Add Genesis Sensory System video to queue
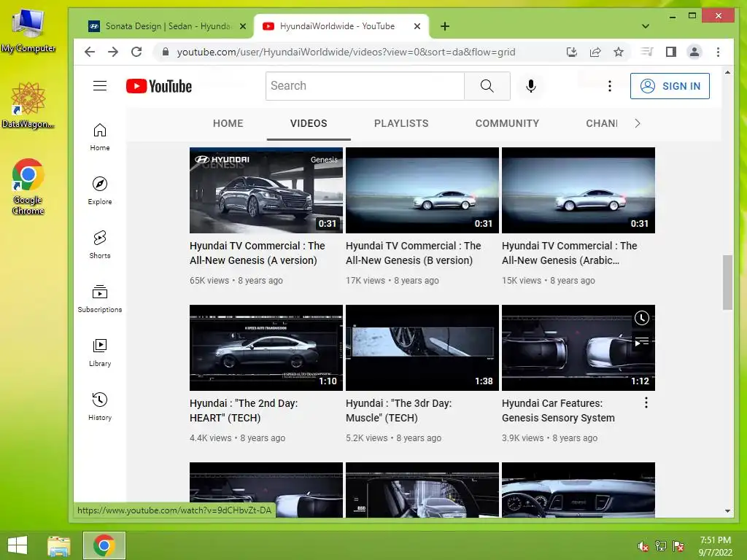Image resolution: width=747 pixels, height=560 pixels. point(642,341)
